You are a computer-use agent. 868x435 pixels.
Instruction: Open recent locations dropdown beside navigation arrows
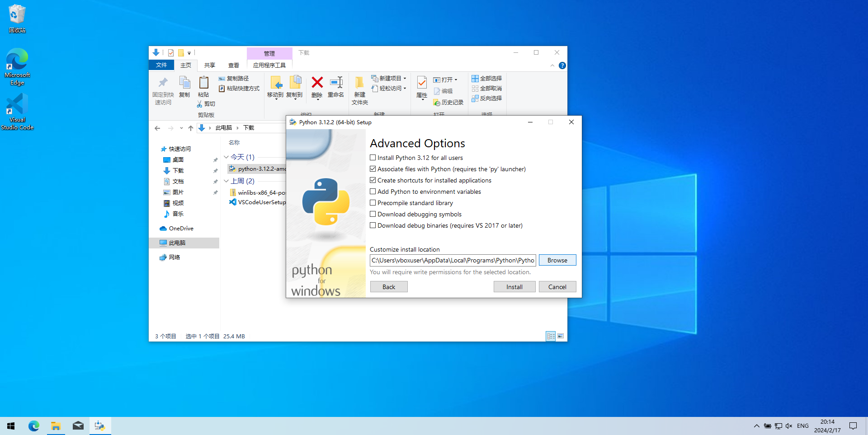[181, 128]
